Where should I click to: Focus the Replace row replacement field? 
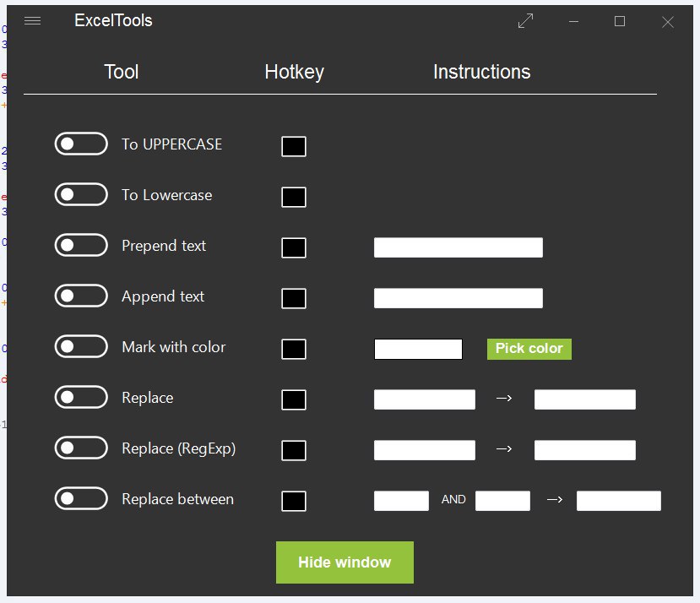pyautogui.click(x=585, y=399)
